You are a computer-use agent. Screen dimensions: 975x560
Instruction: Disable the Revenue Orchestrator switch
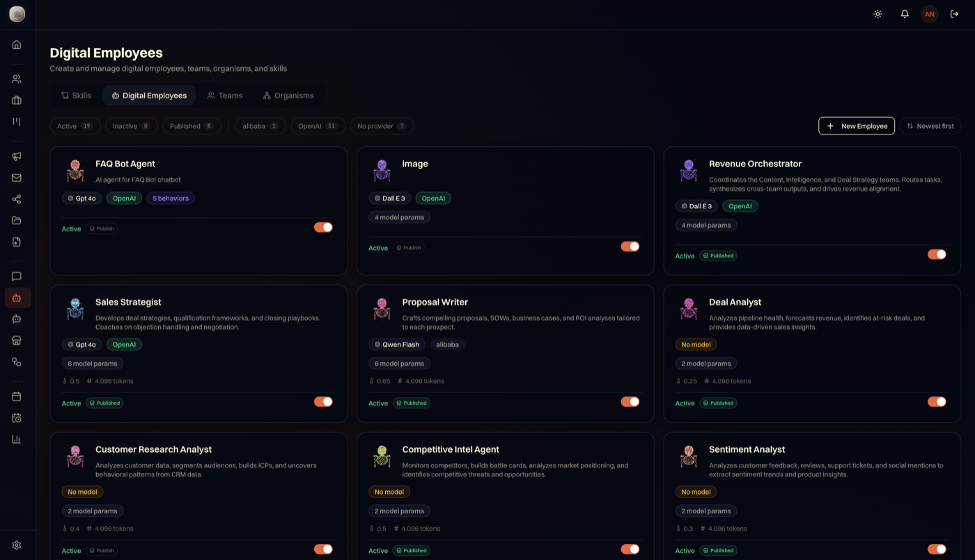[x=937, y=254]
